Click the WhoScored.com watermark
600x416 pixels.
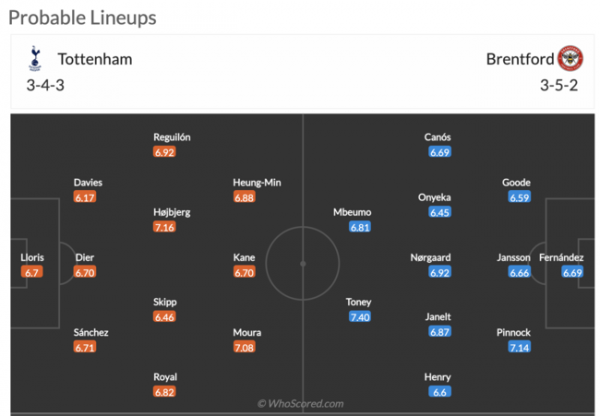(300, 404)
